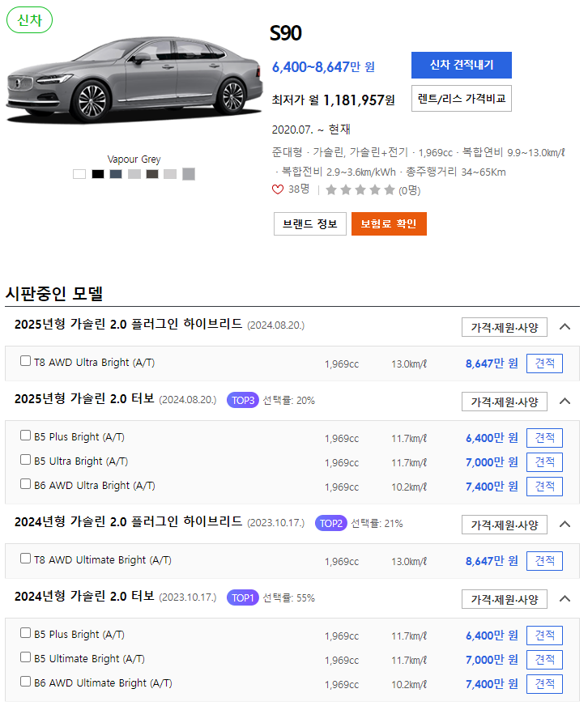Request 견적 for B5 Ultimate Bright
Image resolution: width=588 pixels, height=710 pixels.
[544, 660]
